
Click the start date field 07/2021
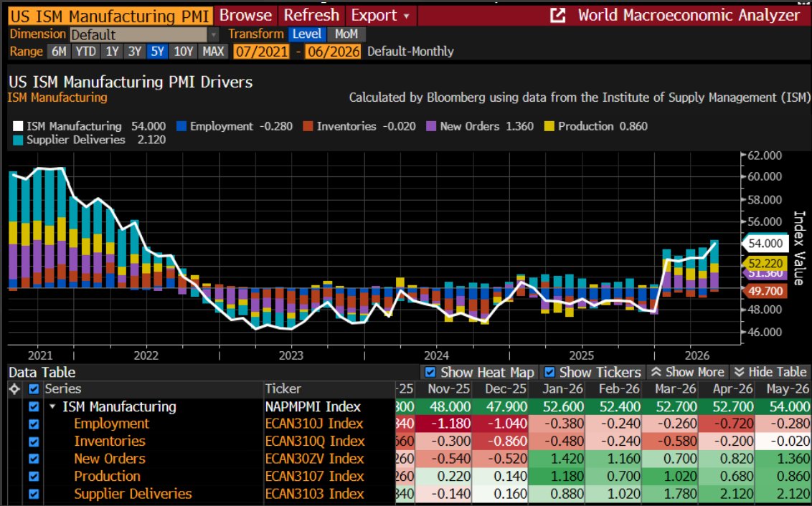(261, 51)
